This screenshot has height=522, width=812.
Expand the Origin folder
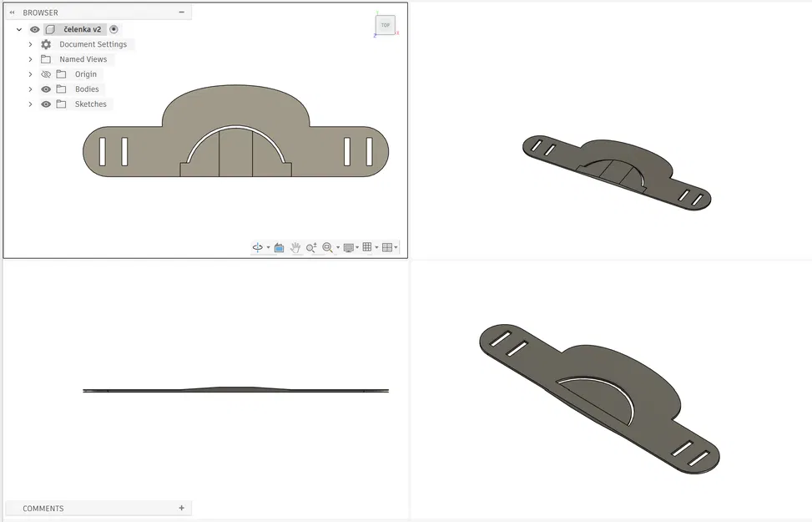pyautogui.click(x=31, y=74)
